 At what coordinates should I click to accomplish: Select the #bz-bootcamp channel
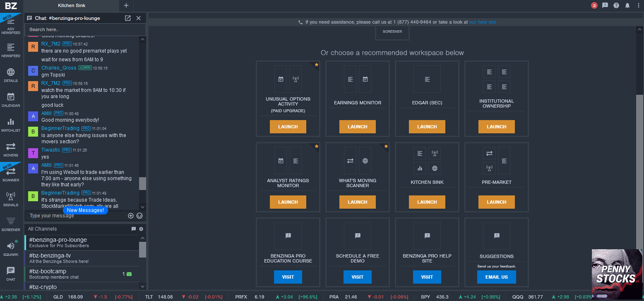pyautogui.click(x=82, y=274)
